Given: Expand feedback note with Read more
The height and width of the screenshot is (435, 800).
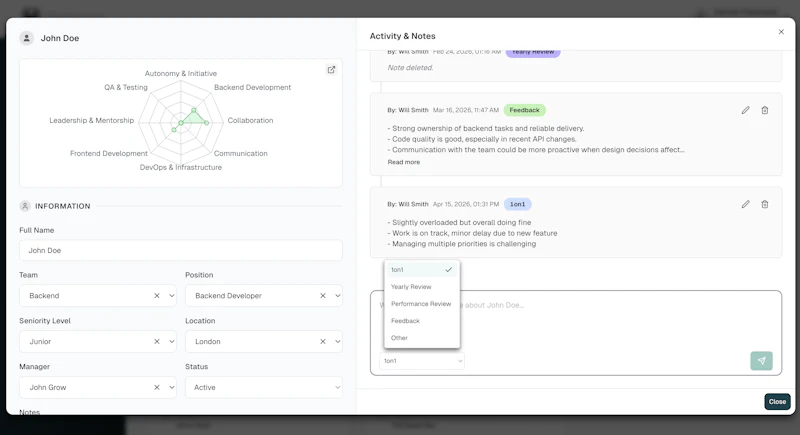Looking at the screenshot, I should click(404, 162).
